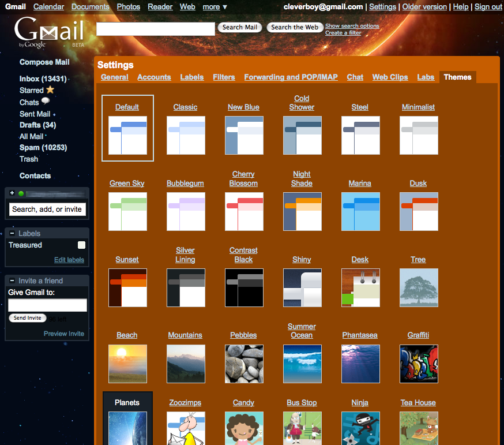Screen dimensions: 504x445
Task: Select the Sunset theme preview
Action: pos(127,287)
